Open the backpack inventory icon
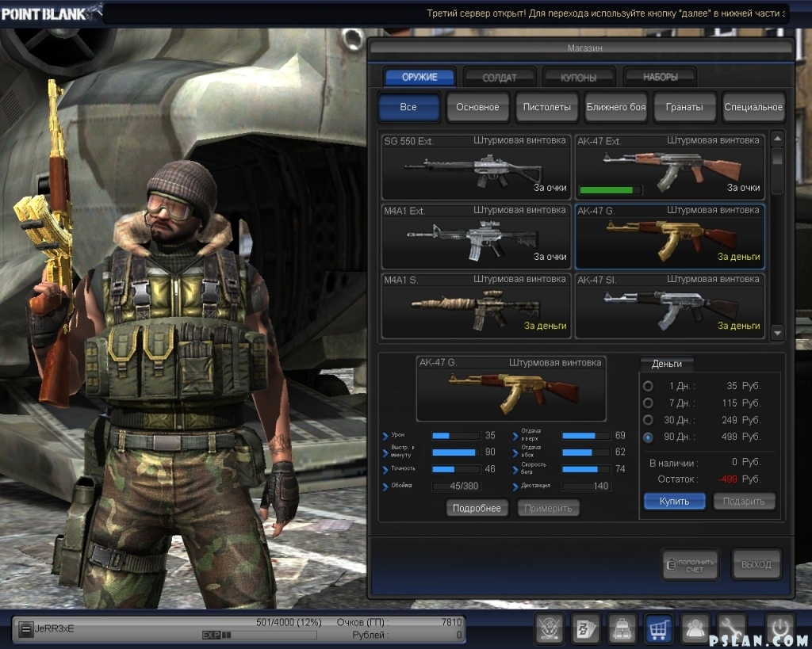 (x=622, y=628)
